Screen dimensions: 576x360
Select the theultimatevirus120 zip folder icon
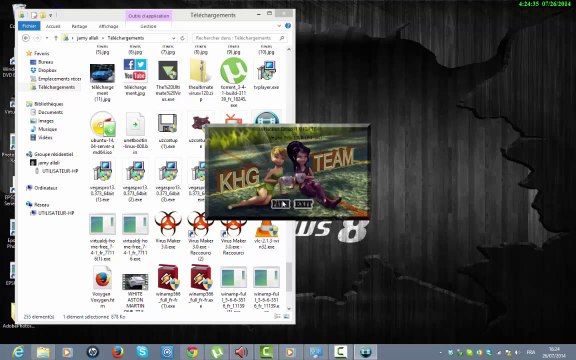tap(201, 71)
